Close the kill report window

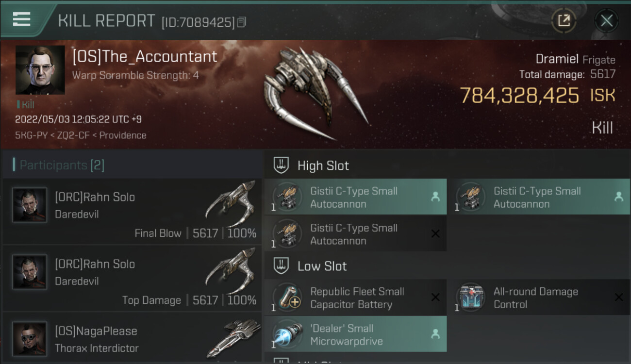606,20
